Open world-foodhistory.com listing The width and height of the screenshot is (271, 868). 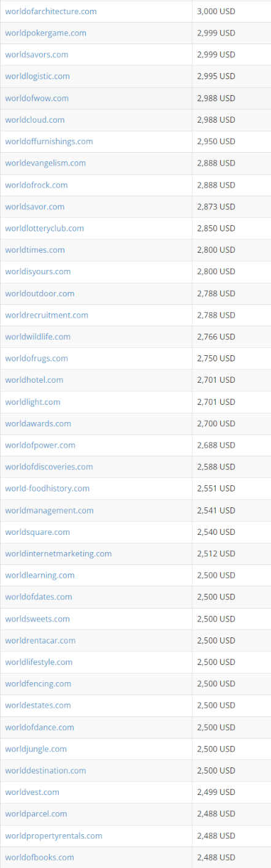click(x=47, y=488)
